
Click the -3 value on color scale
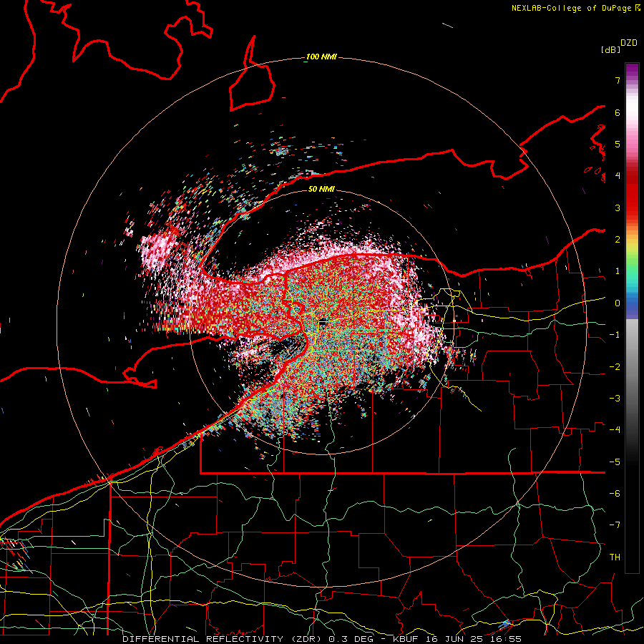615,399
